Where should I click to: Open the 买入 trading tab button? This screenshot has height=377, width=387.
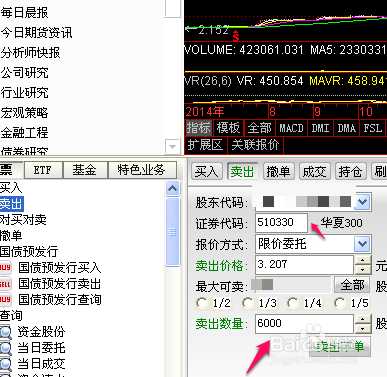207,172
